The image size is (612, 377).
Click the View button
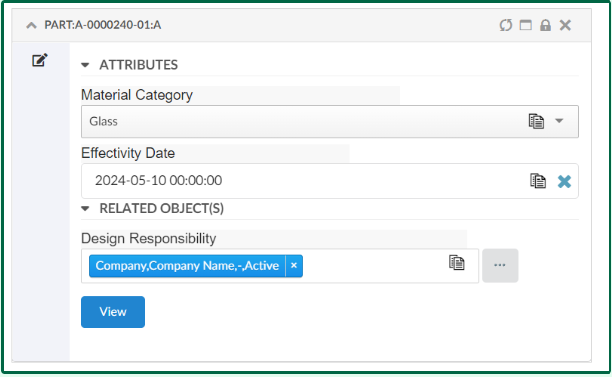point(113,312)
